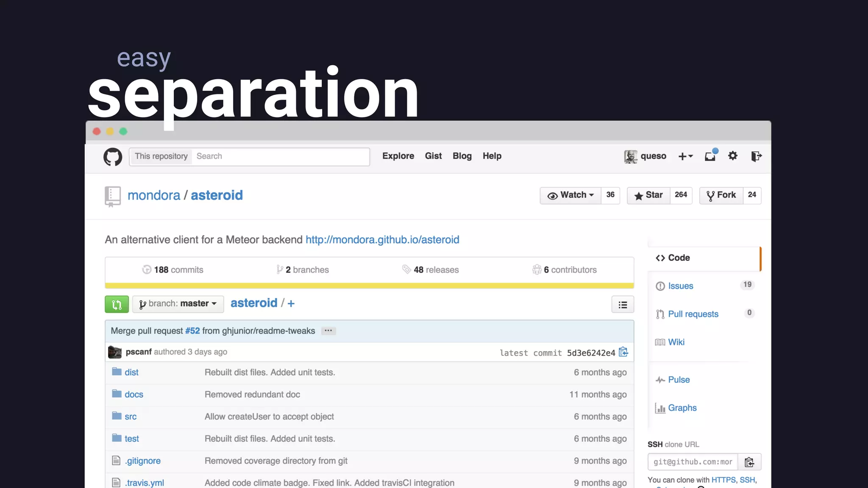
Task: Open account settings gear icon
Action: 733,156
